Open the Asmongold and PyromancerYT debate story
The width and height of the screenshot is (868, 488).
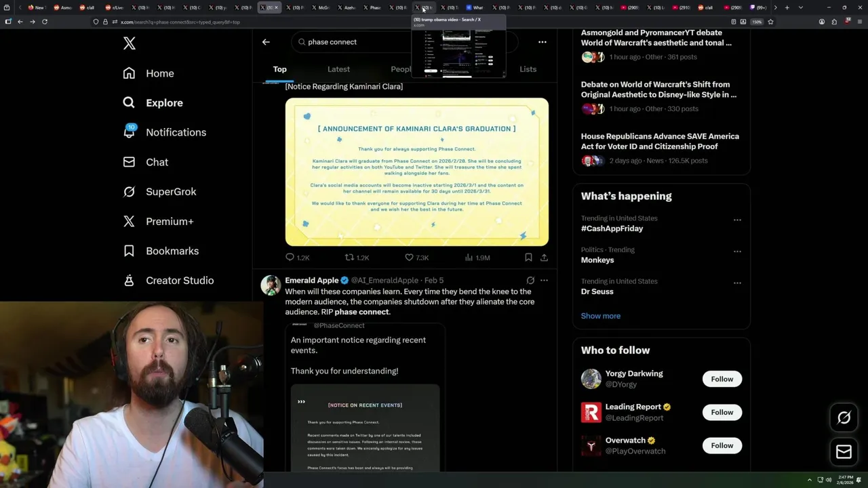(x=656, y=37)
